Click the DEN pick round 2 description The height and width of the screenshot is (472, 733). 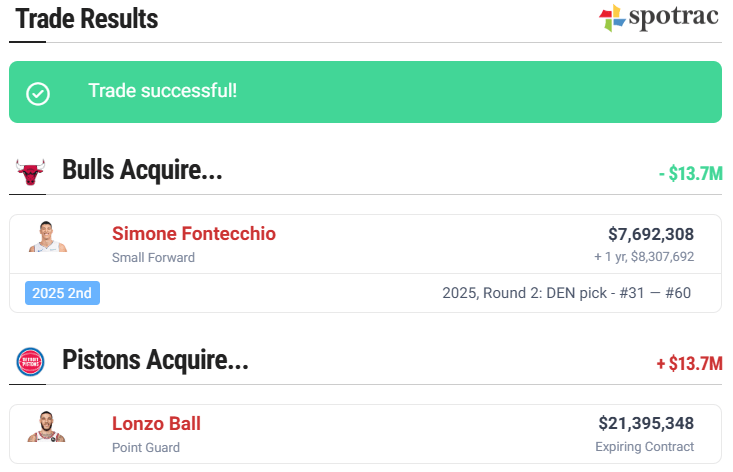click(x=566, y=293)
